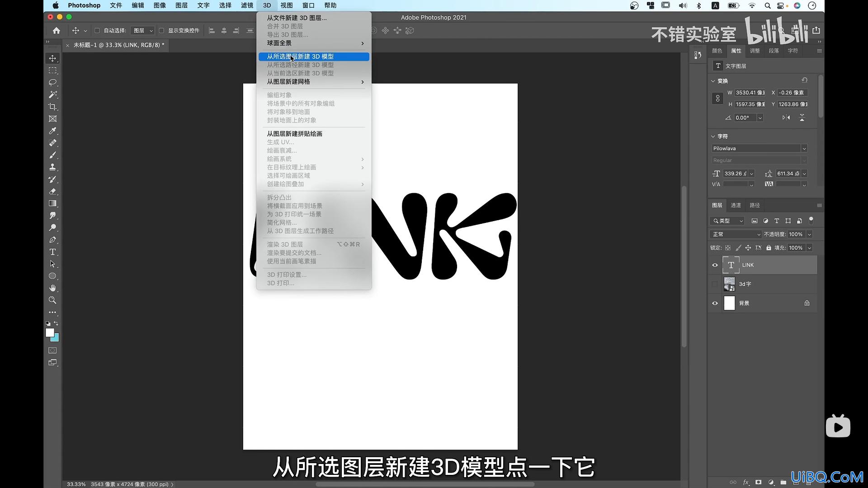Enable the 自动选择 checkbox
Image resolution: width=868 pixels, height=488 pixels.
point(97,30)
